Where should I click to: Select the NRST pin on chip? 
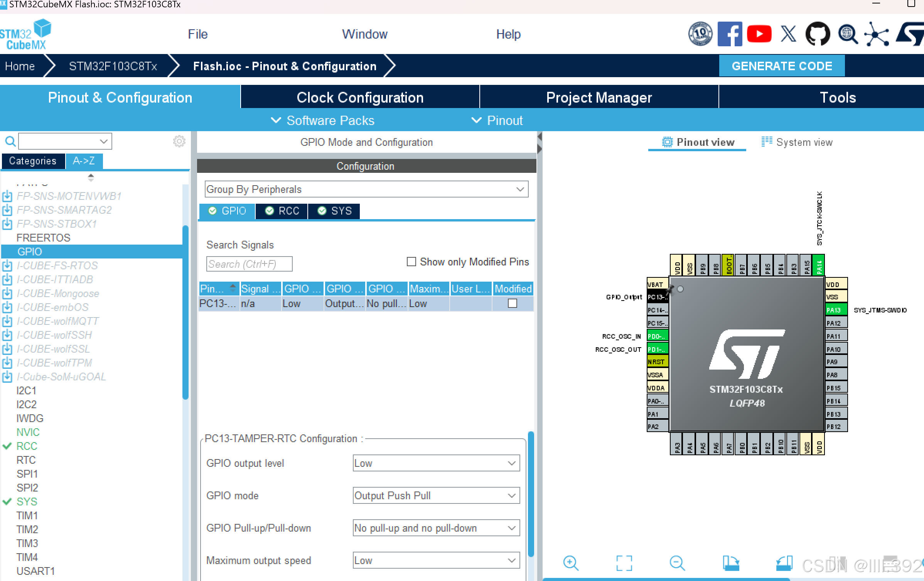(x=658, y=362)
